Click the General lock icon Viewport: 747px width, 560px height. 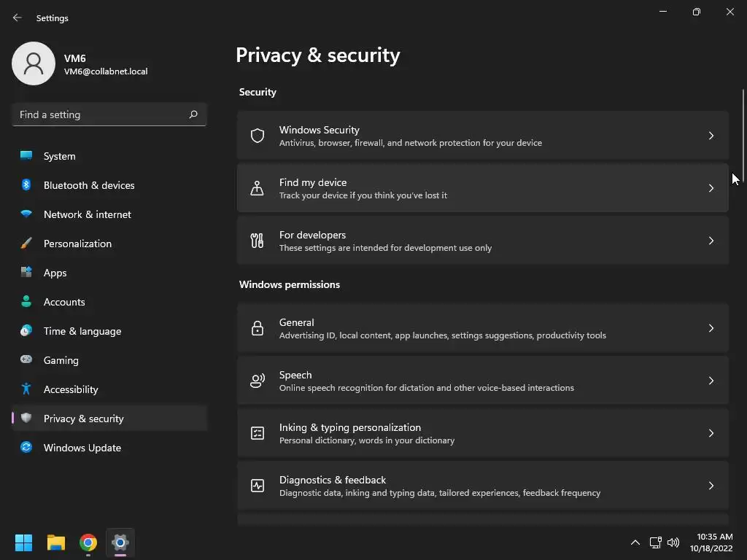point(258,328)
